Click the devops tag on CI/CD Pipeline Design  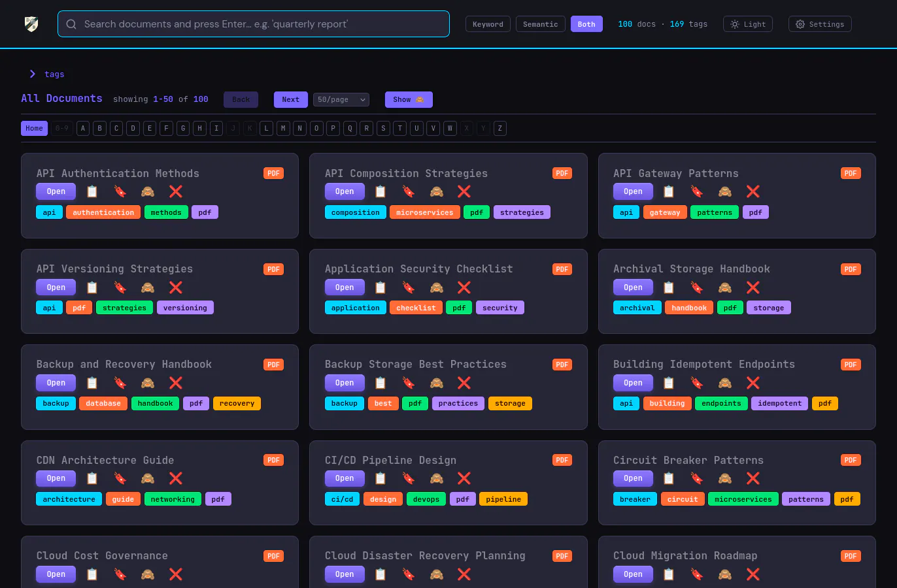click(426, 499)
